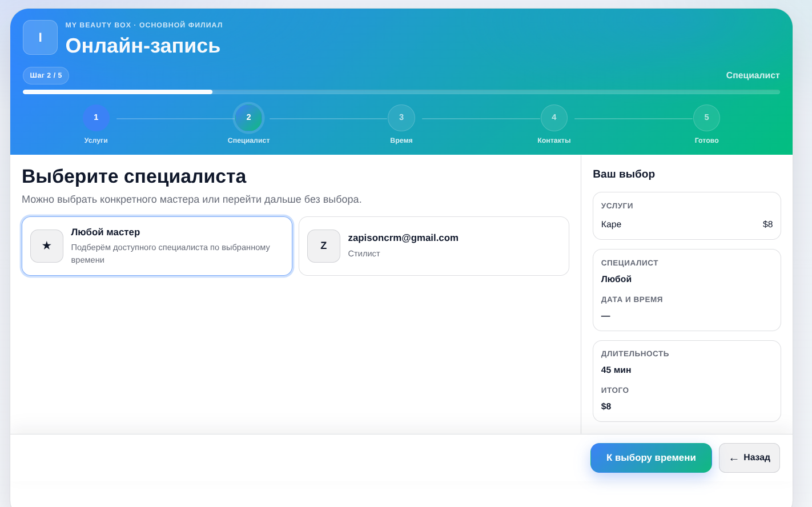
Task: Click the Шаг 2 / 5 badge
Action: pos(46,75)
